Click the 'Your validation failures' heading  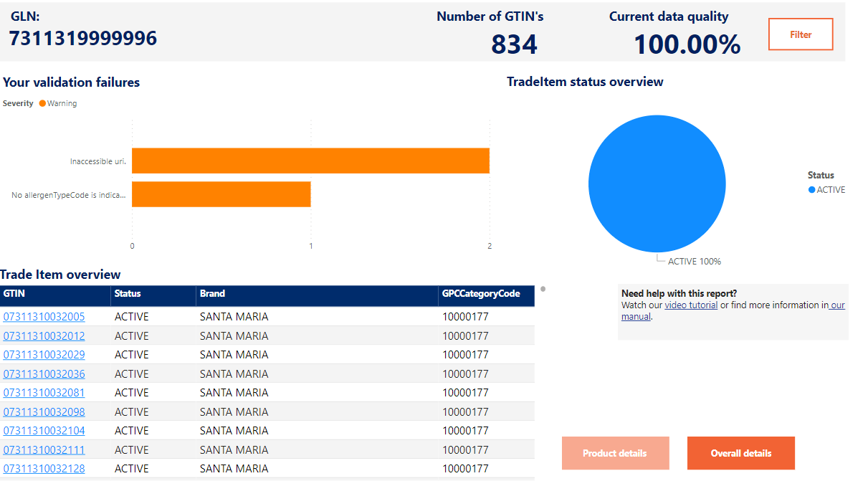(72, 82)
